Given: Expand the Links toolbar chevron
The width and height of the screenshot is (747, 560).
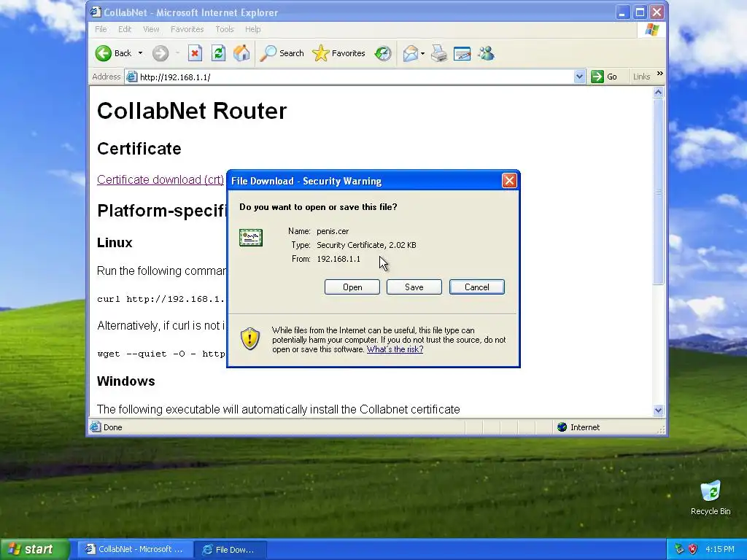Looking at the screenshot, I should tap(659, 74).
